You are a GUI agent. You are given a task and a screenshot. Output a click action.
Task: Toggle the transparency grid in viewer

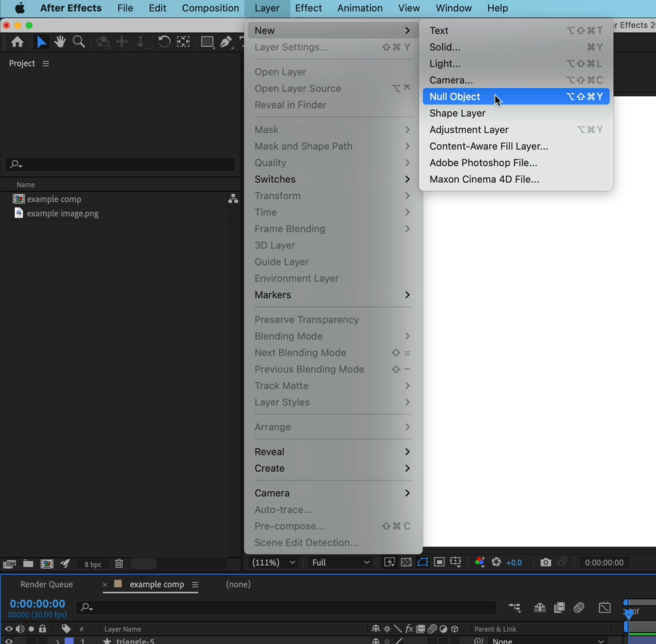406,563
